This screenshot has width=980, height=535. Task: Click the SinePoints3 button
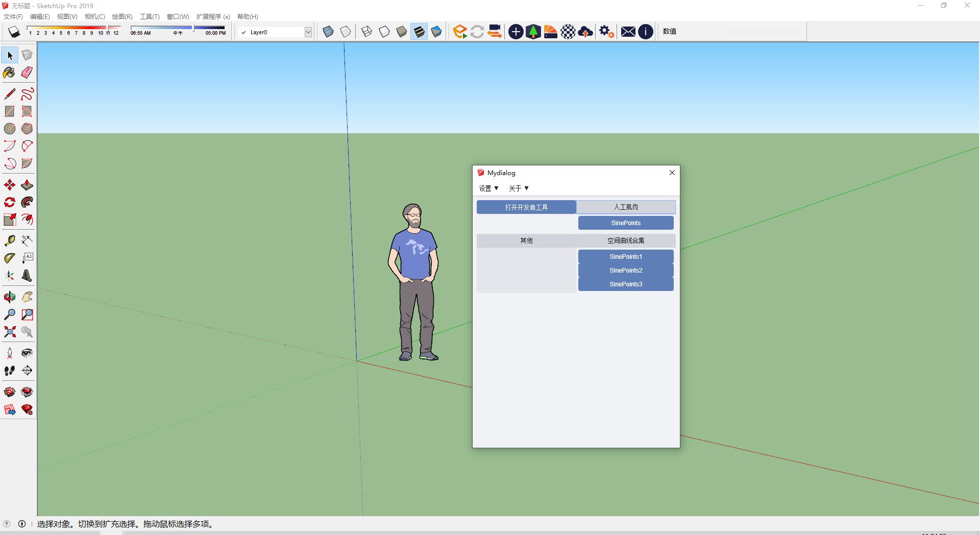(x=626, y=284)
